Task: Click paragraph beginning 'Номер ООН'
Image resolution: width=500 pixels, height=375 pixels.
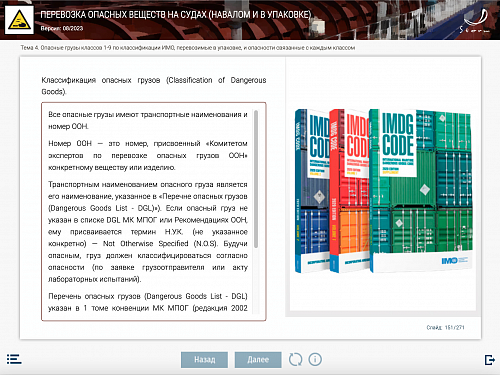Action: [148, 155]
